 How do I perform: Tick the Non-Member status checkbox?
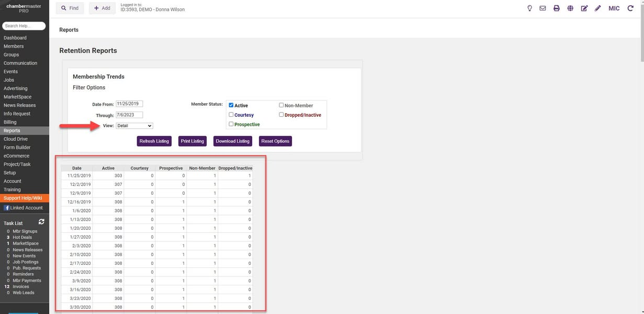(x=281, y=105)
